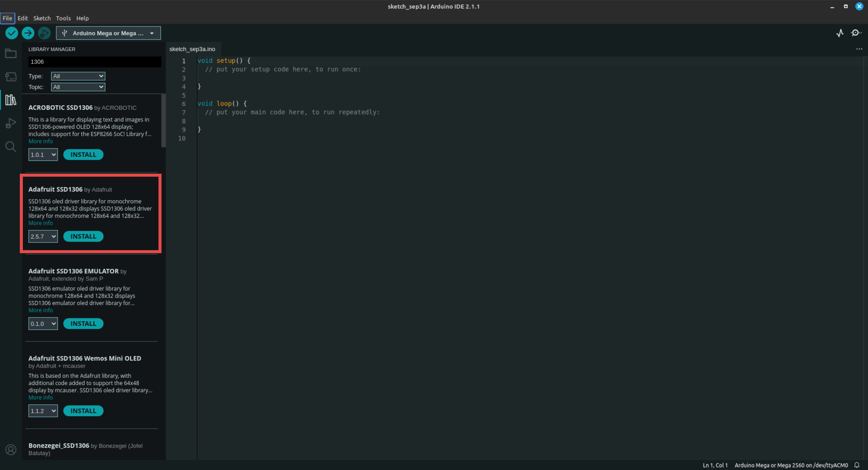Open More info for Wemos Mini OLED
Viewport: 868px width, 470px height.
click(x=41, y=398)
